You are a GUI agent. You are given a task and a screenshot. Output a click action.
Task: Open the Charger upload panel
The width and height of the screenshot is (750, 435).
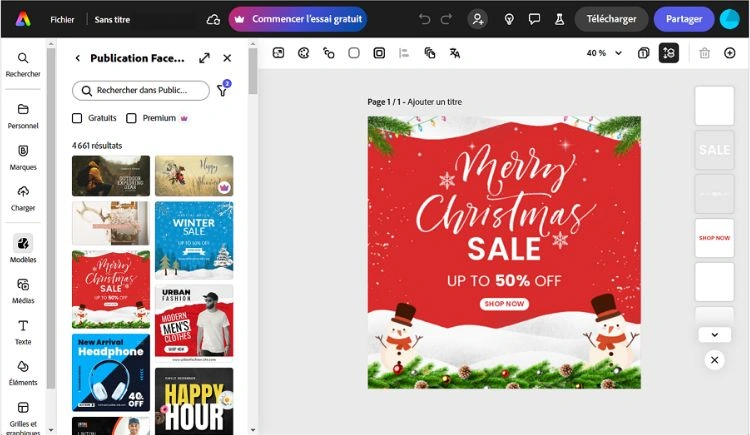23,199
